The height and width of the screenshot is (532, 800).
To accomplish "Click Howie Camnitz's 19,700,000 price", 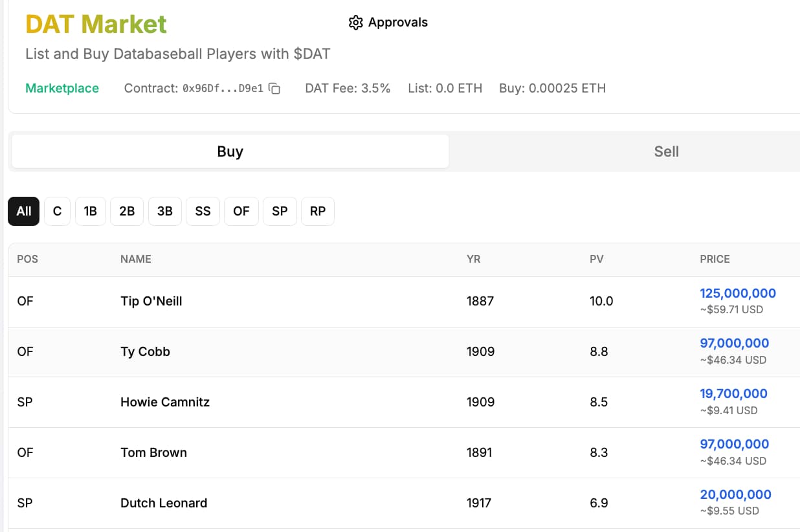I will coord(733,393).
